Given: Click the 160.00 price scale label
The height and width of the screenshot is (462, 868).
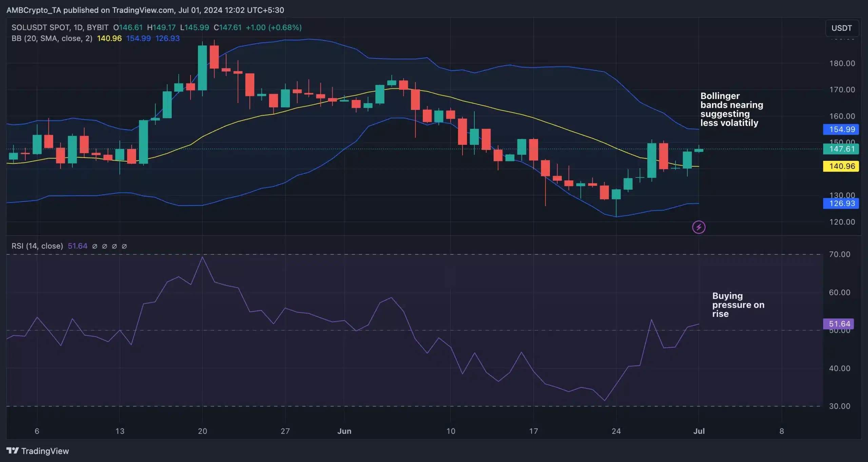Looking at the screenshot, I should click(x=842, y=116).
